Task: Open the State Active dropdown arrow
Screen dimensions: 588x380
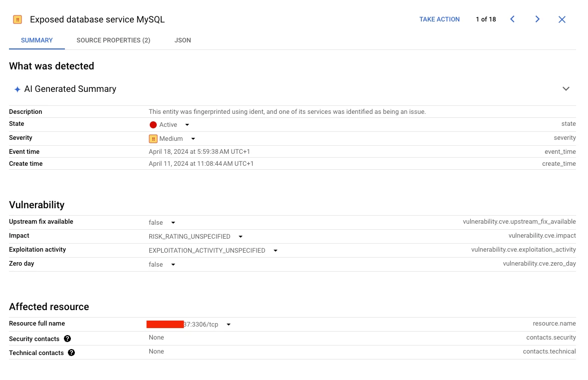Action: [x=187, y=125]
